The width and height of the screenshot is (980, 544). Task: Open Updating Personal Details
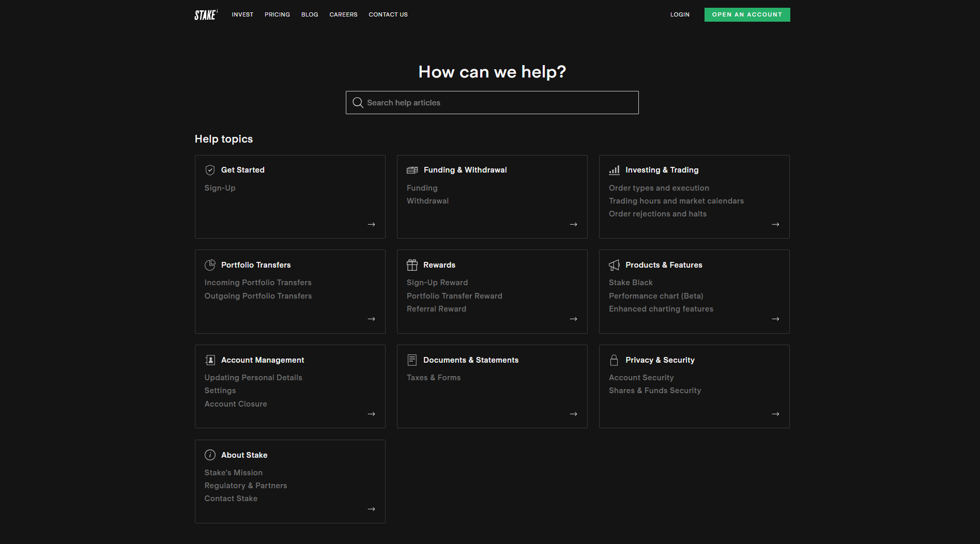coord(253,378)
